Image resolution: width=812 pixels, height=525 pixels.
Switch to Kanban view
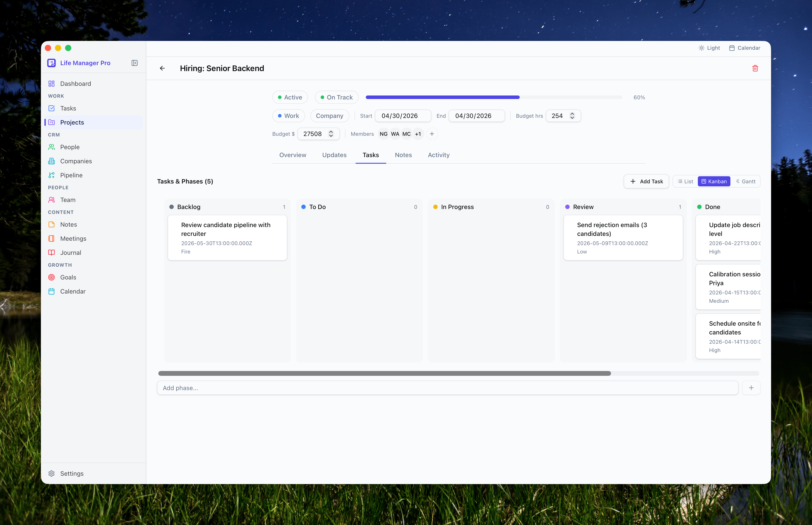[714, 182]
